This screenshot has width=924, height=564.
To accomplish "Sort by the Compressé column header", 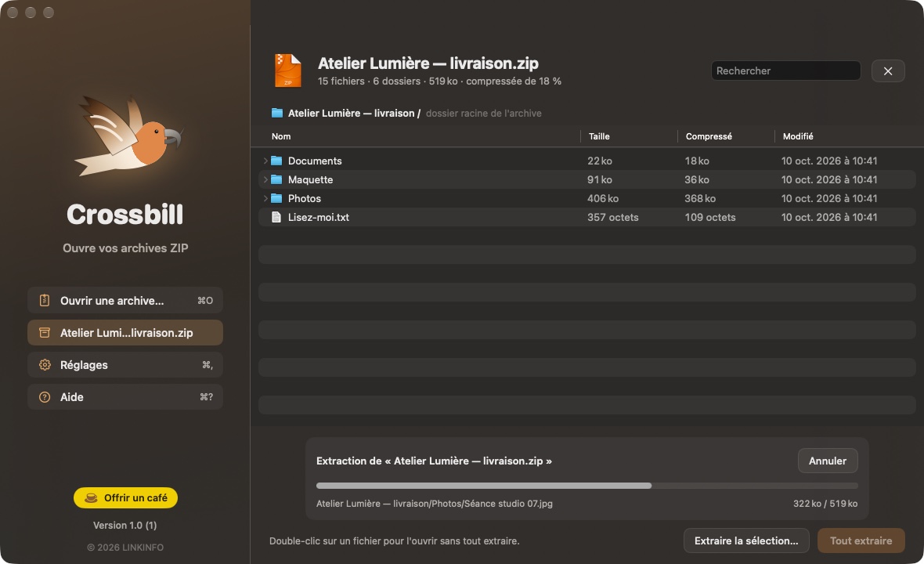I will [x=709, y=136].
